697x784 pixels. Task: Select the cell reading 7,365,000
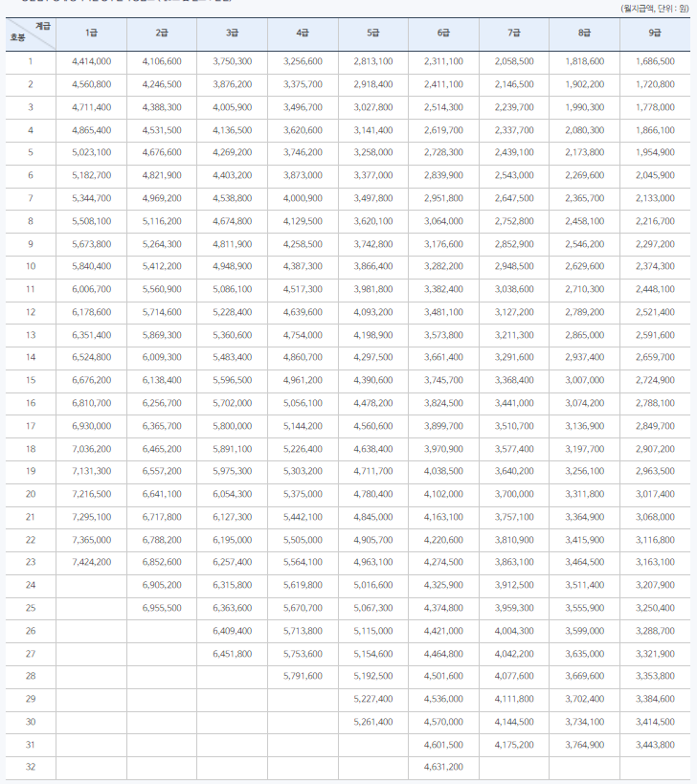tap(92, 540)
